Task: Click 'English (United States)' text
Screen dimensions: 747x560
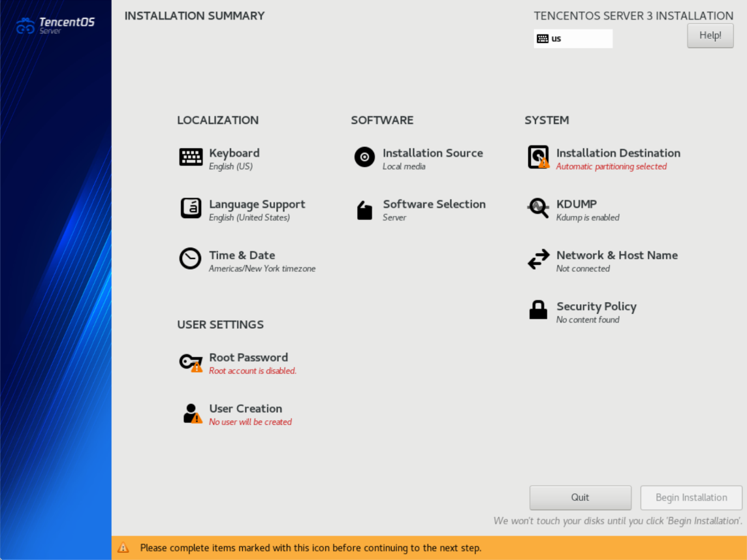Action: click(x=249, y=217)
